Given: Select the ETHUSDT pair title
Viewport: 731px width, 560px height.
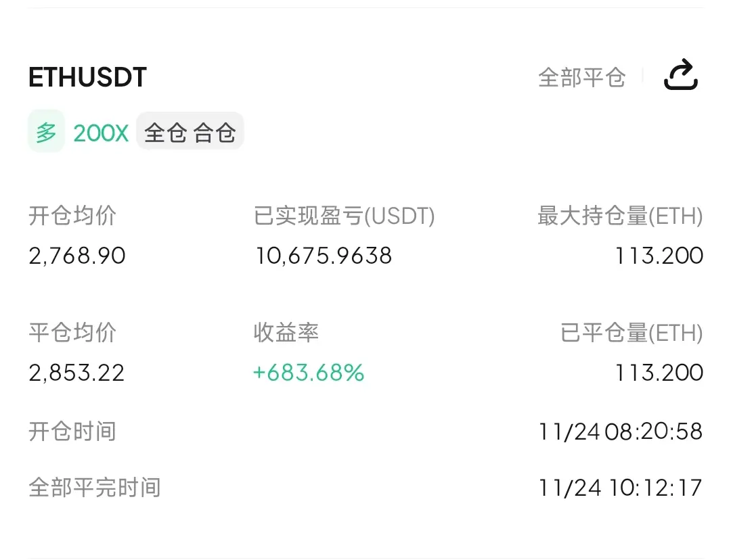Looking at the screenshot, I should tap(87, 78).
